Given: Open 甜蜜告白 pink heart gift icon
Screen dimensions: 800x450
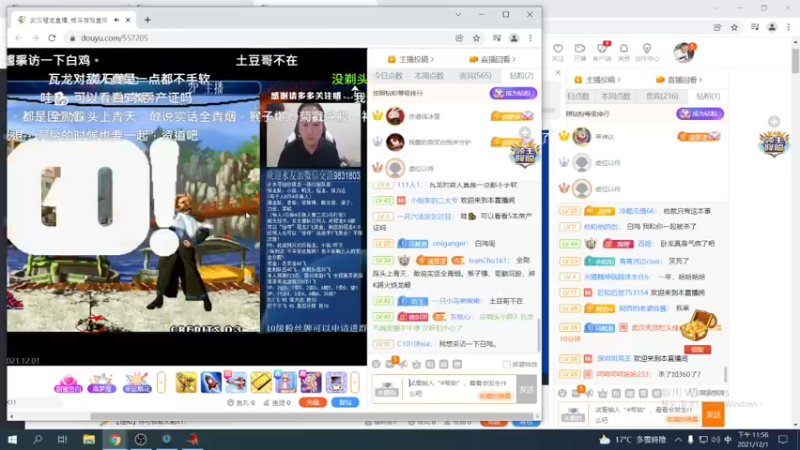Looking at the screenshot, I should click(68, 383).
